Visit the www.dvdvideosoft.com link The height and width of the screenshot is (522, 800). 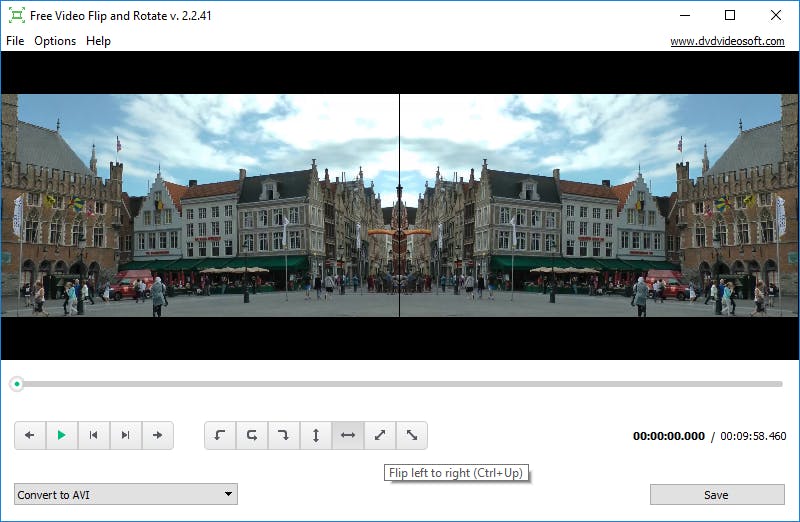pyautogui.click(x=726, y=42)
